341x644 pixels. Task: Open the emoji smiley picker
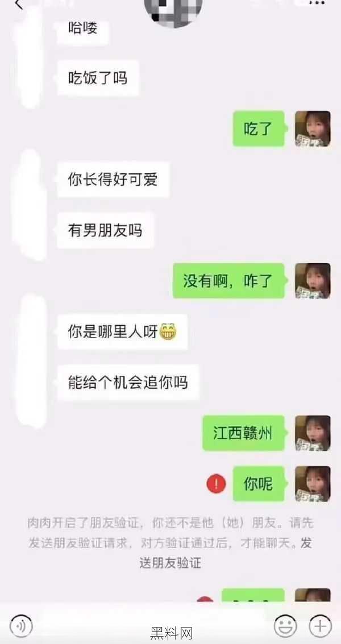285,626
